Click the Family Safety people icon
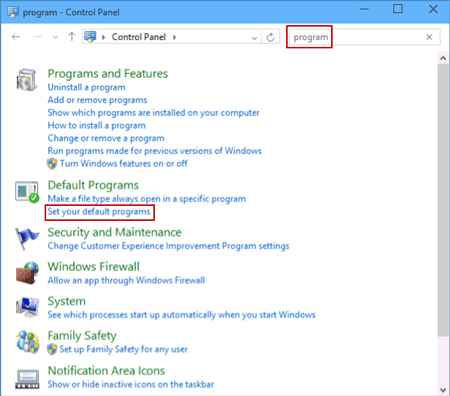The height and width of the screenshot is (396, 450). [x=27, y=342]
